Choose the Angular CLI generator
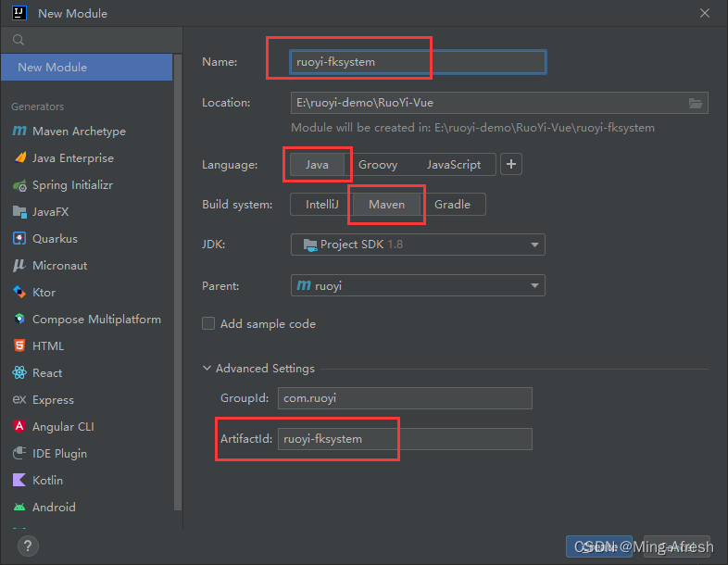The width and height of the screenshot is (728, 565). click(63, 427)
